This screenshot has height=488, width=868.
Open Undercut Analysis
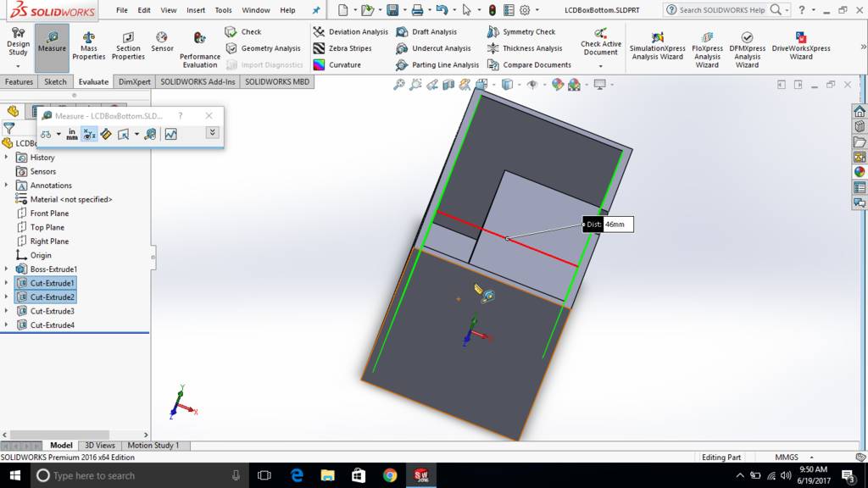pos(433,48)
